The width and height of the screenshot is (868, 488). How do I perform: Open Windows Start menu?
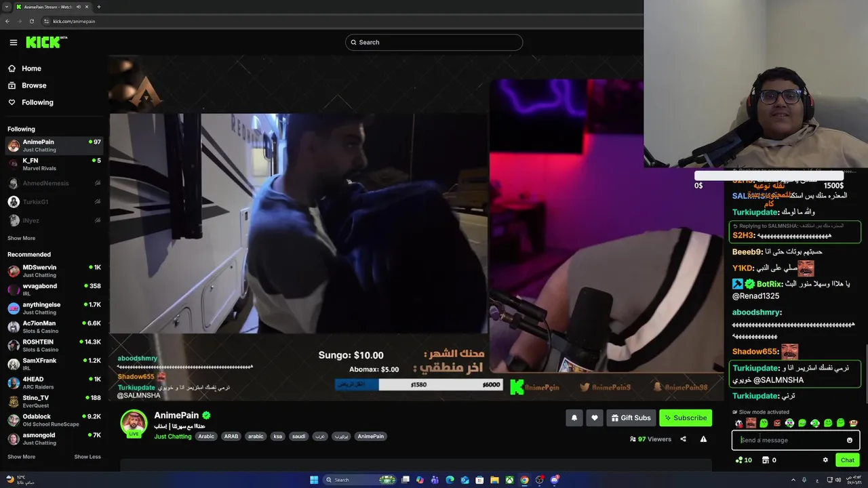(x=314, y=480)
